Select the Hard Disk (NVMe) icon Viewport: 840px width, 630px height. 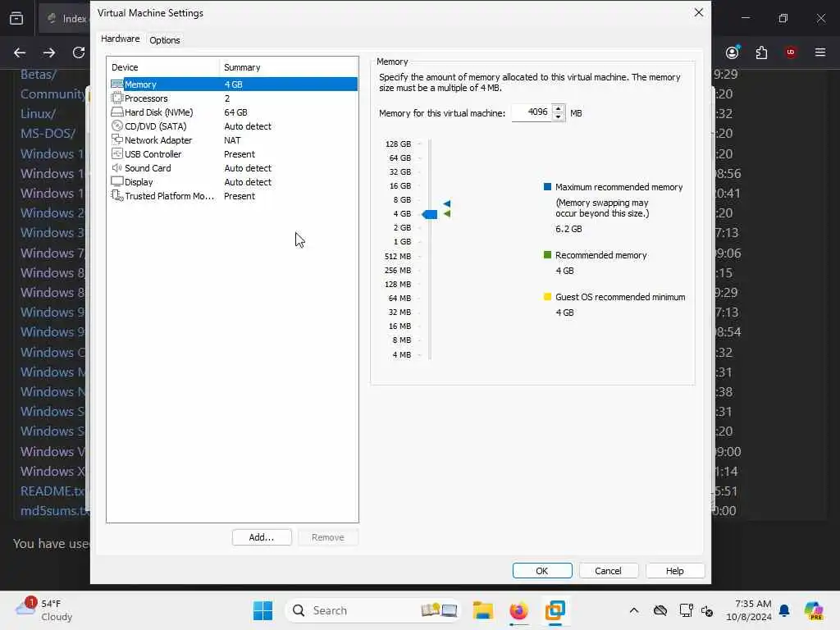116,112
